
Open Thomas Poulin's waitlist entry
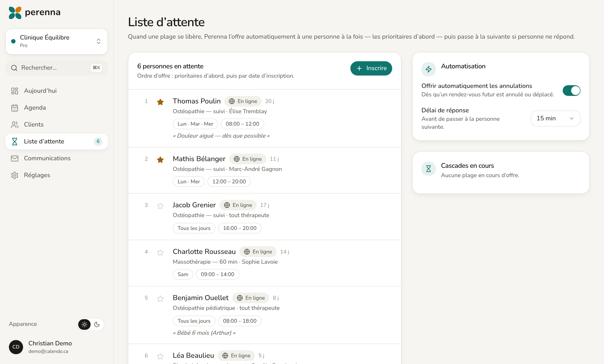[264, 118]
